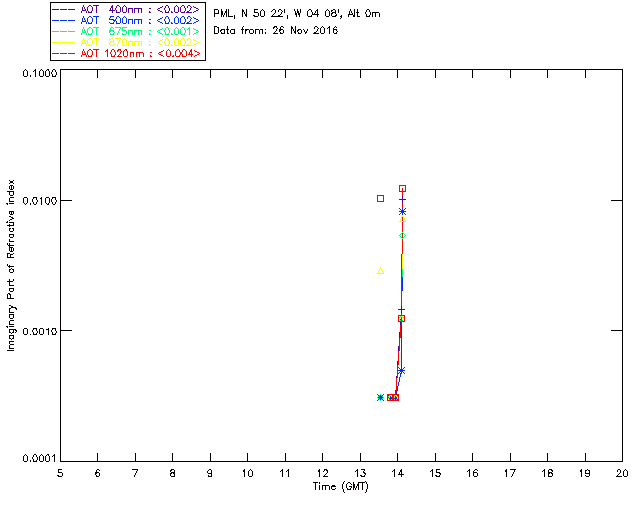This screenshot has height=512, width=640.
Task: Click the isolated blue asterisk marker at bottom left
Action: pyautogui.click(x=380, y=397)
